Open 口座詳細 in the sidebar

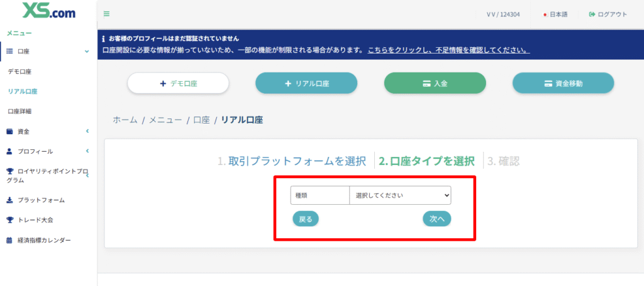pos(19,111)
